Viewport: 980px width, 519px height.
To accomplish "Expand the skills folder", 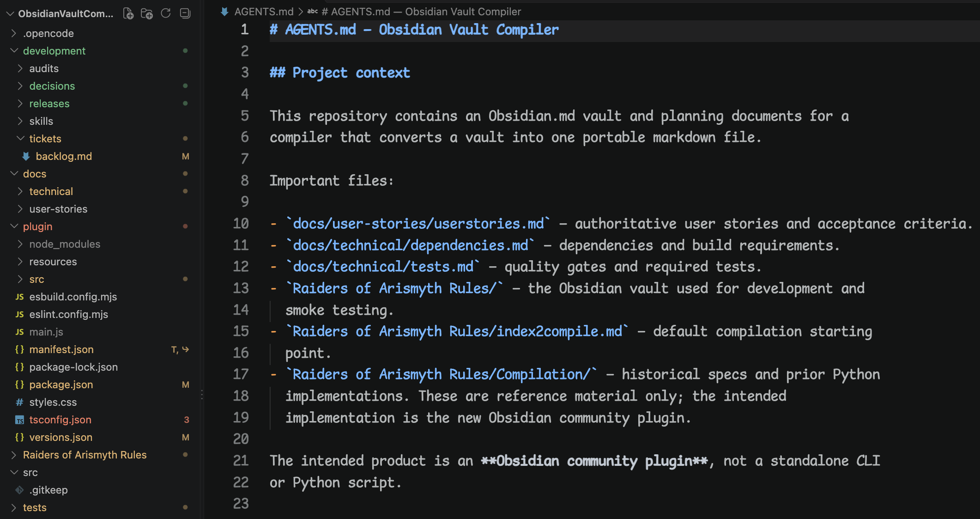I will pos(20,121).
